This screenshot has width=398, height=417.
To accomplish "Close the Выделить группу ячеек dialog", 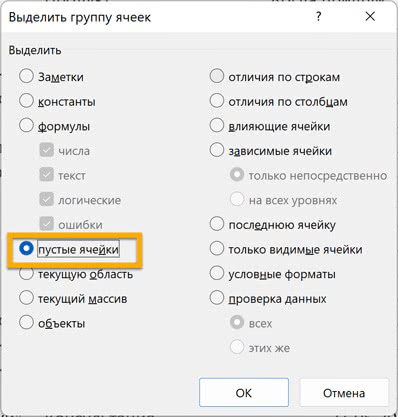I will [x=370, y=16].
